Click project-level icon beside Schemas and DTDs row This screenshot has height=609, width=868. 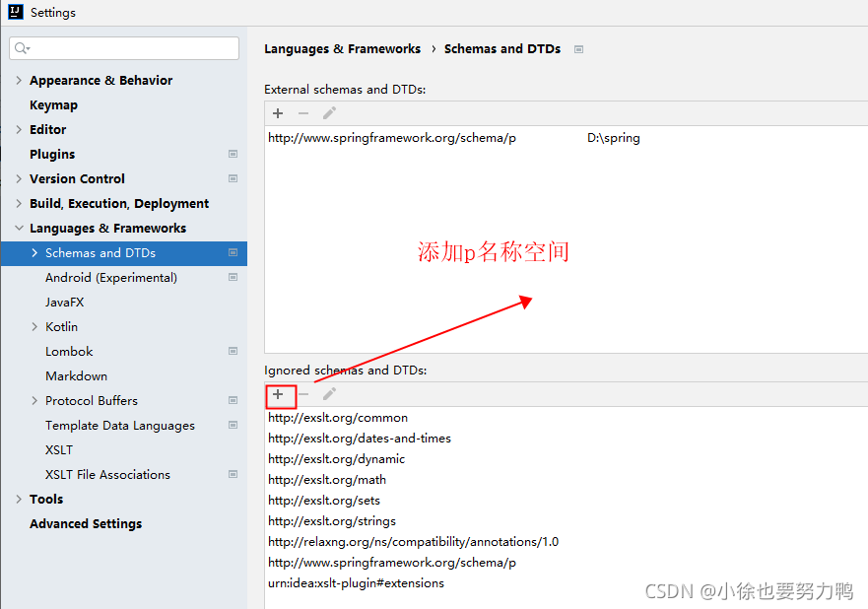coord(234,252)
